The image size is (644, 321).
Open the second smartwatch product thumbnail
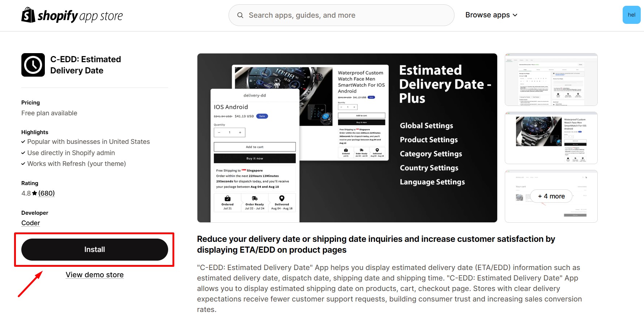click(551, 138)
